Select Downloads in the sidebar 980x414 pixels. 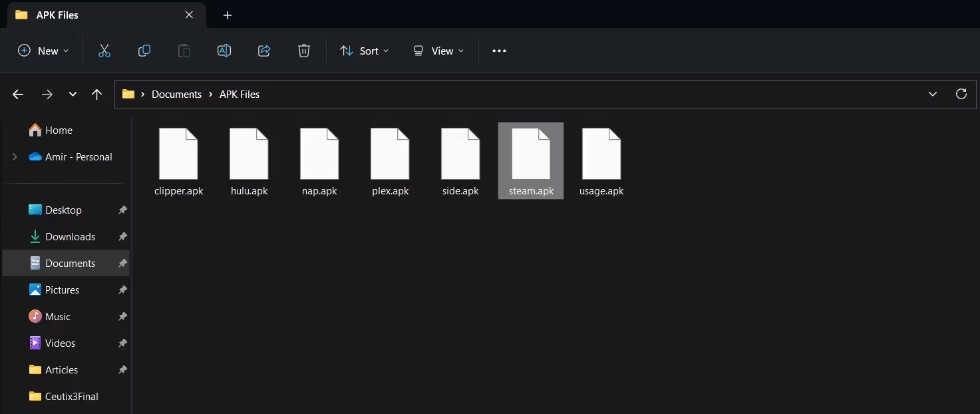[x=70, y=236]
